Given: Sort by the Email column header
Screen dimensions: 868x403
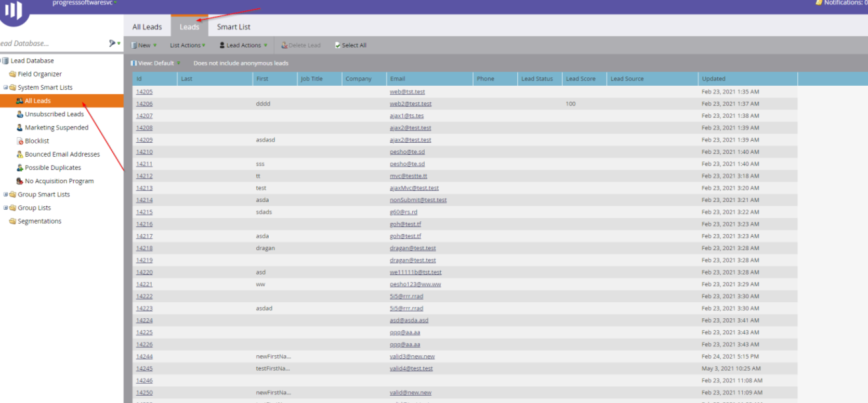Looking at the screenshot, I should pos(429,78).
